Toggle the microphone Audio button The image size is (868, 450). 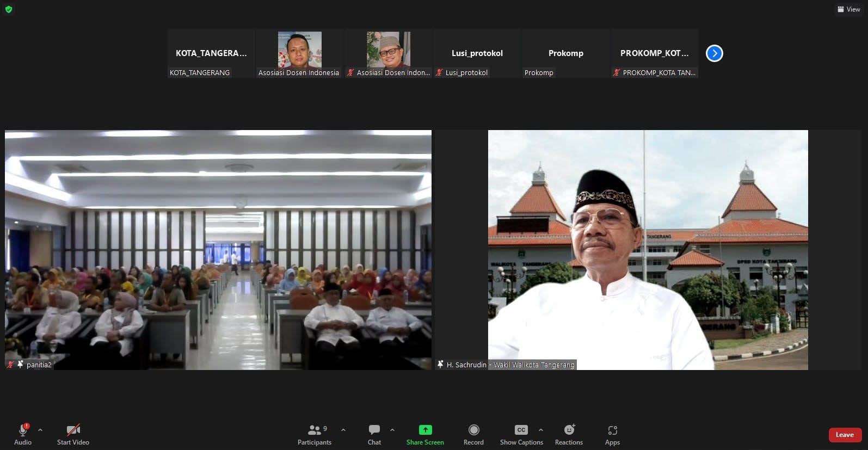point(23,434)
